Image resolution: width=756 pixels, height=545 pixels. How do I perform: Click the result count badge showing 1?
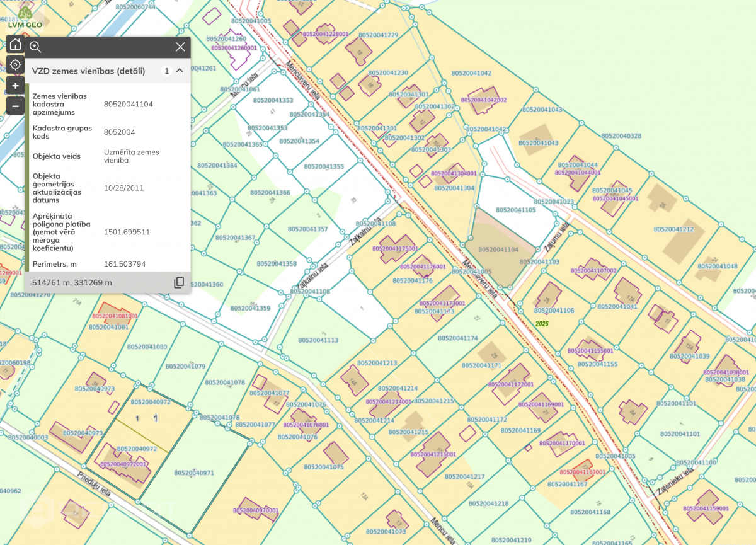coord(166,71)
